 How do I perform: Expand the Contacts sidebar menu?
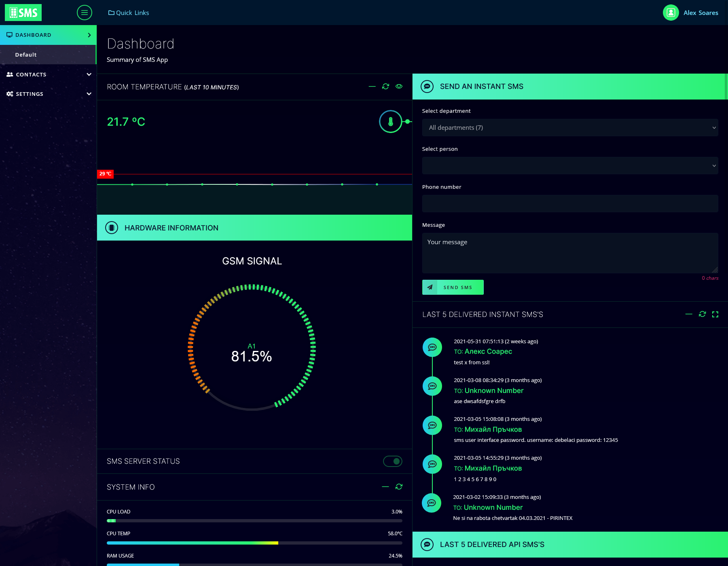(49, 74)
